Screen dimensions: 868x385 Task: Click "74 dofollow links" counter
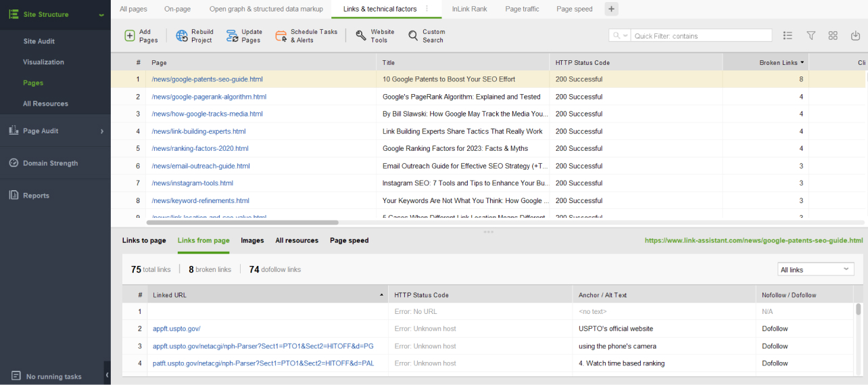click(x=274, y=269)
